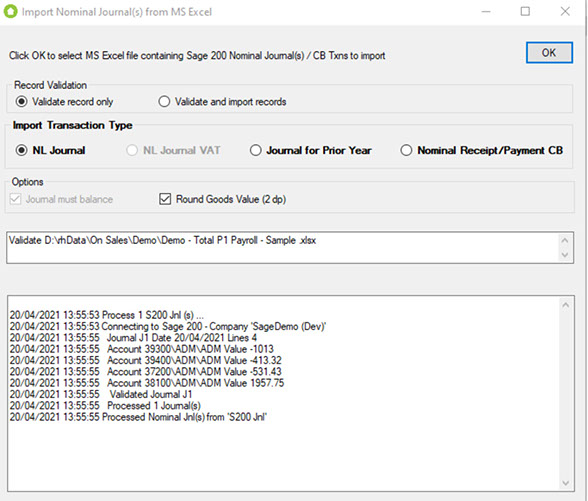Choose Nominal Receipt/Payment CB option
The width and height of the screenshot is (588, 501).
click(406, 150)
